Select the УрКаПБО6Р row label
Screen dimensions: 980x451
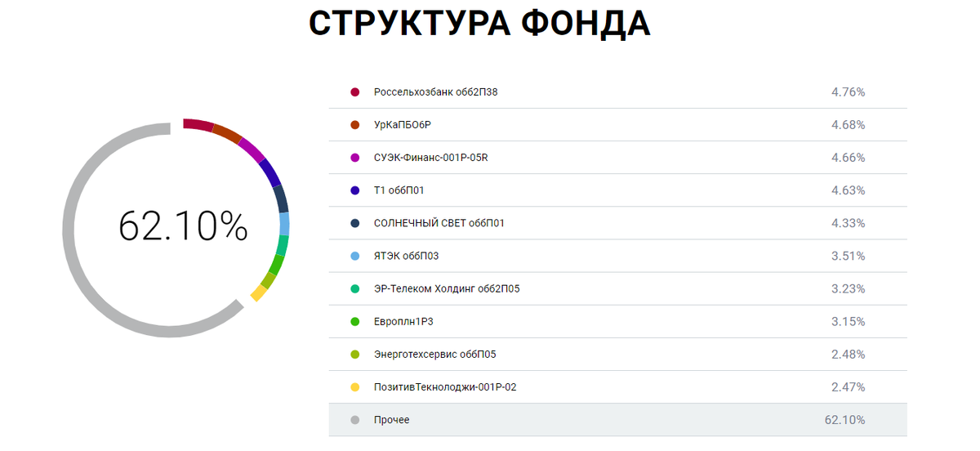[403, 125]
